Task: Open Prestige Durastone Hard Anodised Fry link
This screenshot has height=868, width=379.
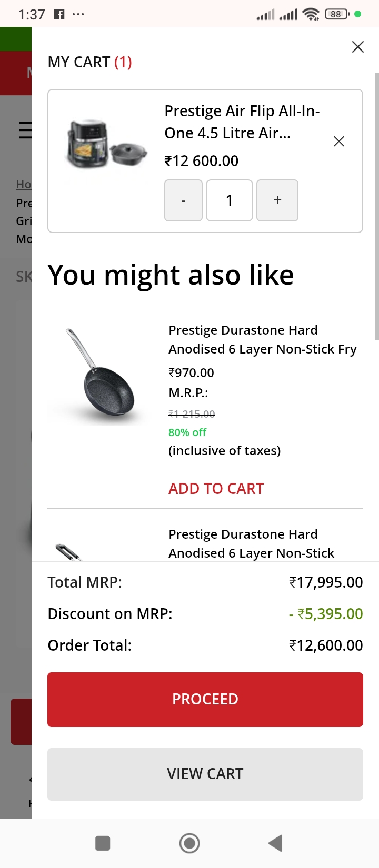Action: coord(262,339)
